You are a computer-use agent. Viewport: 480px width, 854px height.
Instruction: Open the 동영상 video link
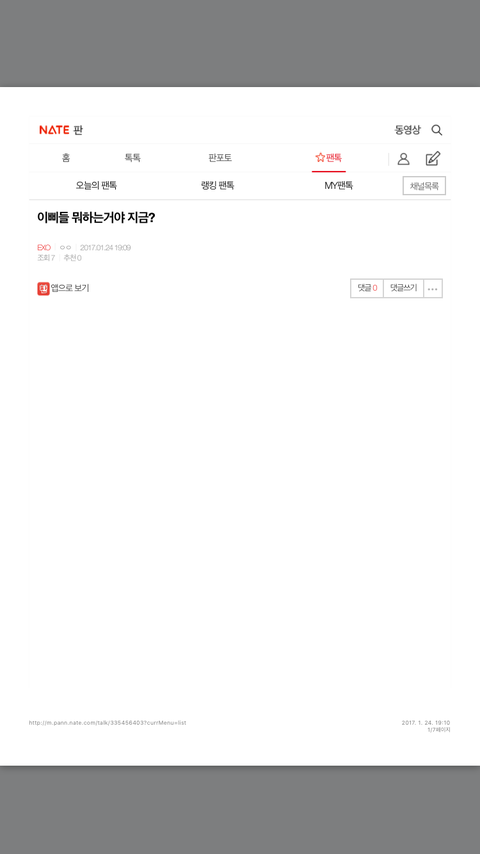point(408,130)
